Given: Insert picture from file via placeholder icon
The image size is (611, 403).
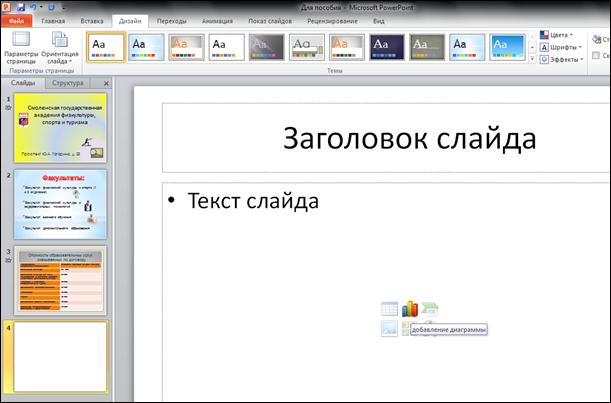Looking at the screenshot, I should coord(390,328).
